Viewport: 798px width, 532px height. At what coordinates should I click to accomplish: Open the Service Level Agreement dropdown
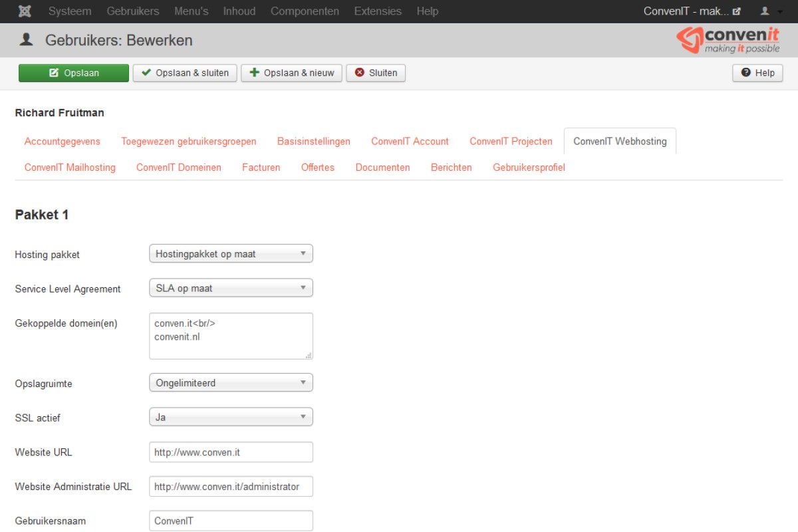(231, 288)
